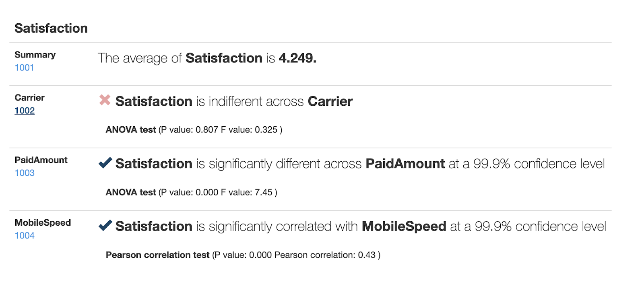Image resolution: width=644 pixels, height=288 pixels.
Task: Click the 'significantly correlated with MobileSpeed' headline
Action: coord(361,226)
